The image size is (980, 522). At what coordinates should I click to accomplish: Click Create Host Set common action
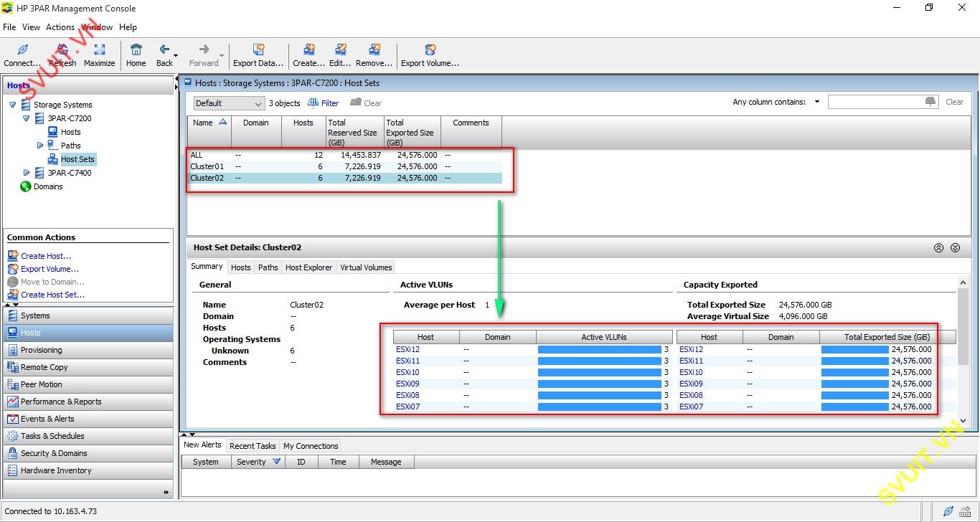click(52, 295)
